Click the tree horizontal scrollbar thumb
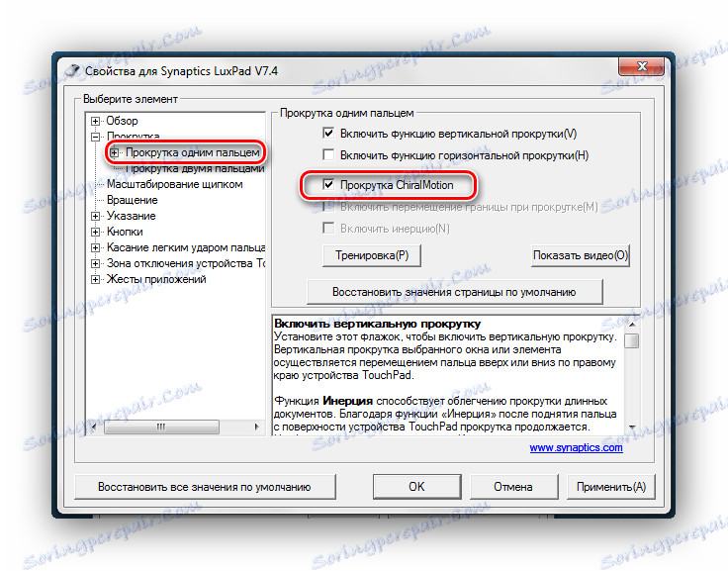728x571 pixels. click(161, 427)
